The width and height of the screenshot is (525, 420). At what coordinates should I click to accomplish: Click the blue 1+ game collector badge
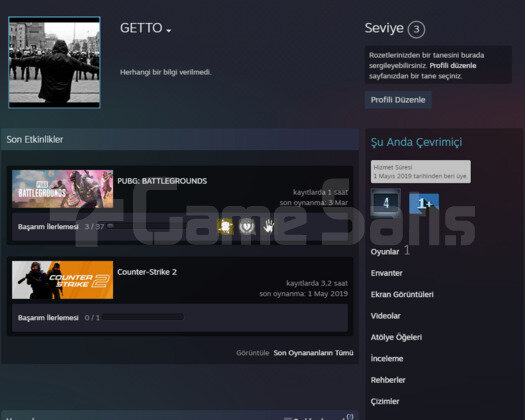[x=424, y=203]
